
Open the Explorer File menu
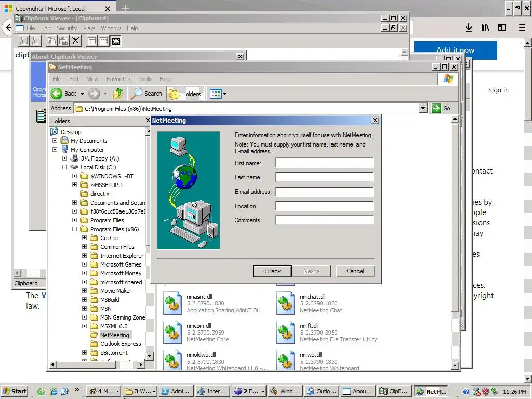click(x=57, y=79)
